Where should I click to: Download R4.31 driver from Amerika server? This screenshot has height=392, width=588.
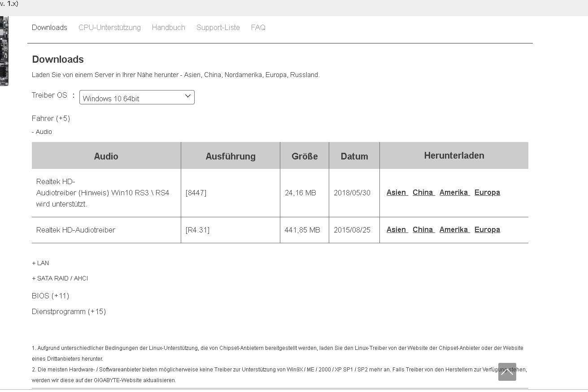point(454,229)
